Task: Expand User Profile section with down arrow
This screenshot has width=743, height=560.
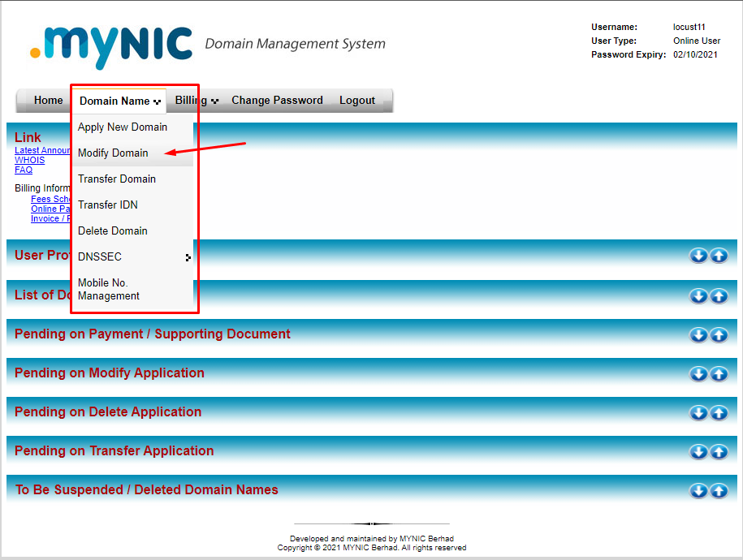Action: coord(698,256)
